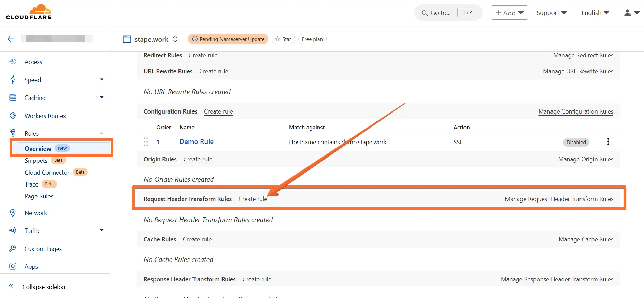Open the stape.work domain switcher
Screen dimensions: 644x298
175,39
